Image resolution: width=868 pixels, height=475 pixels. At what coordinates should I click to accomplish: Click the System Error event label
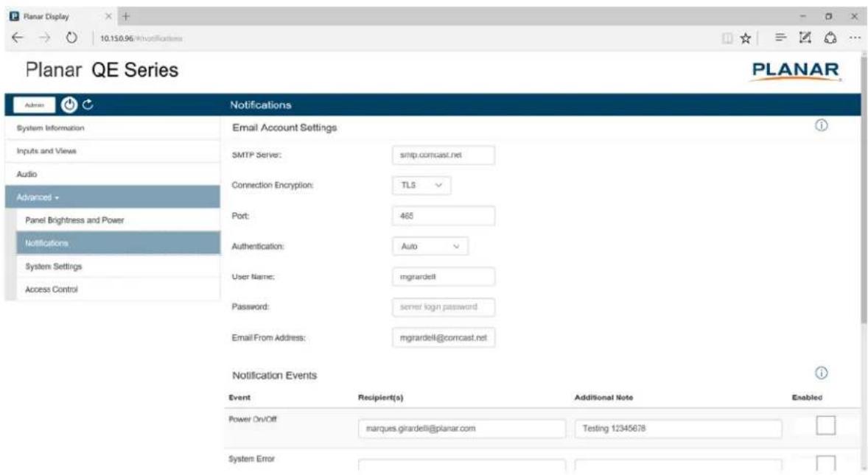pos(251,459)
